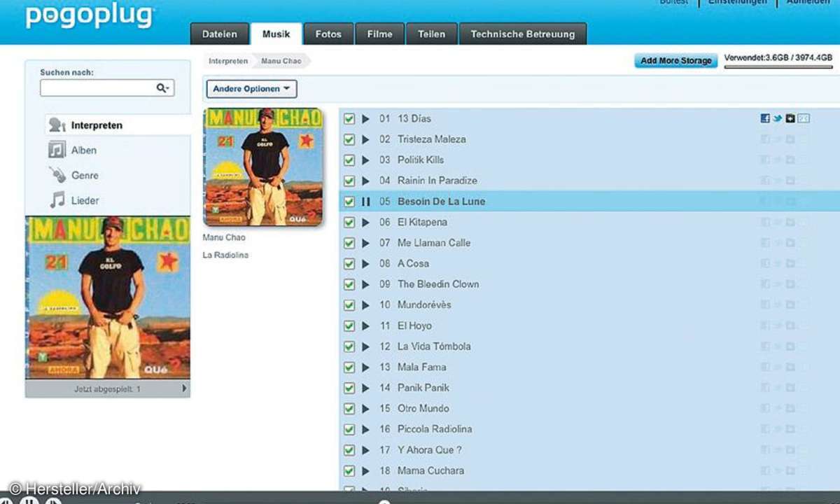Click the Add More Storage button

675,61
